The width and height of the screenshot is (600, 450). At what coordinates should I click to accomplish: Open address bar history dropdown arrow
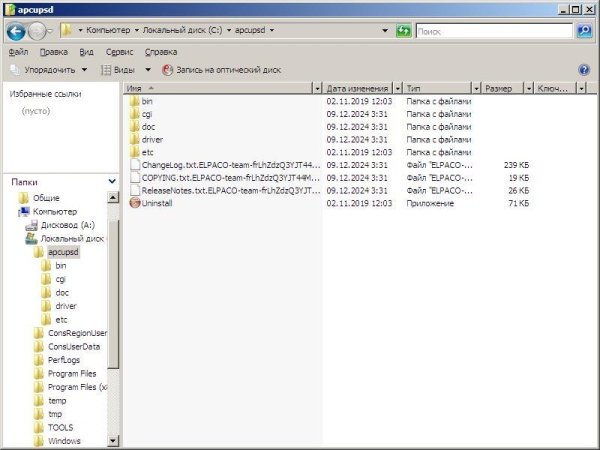point(385,31)
